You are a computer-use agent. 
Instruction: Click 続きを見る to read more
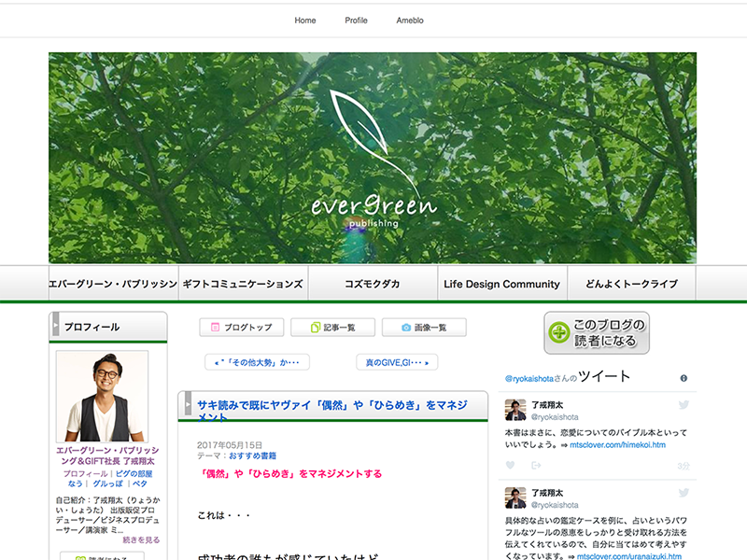[141, 539]
